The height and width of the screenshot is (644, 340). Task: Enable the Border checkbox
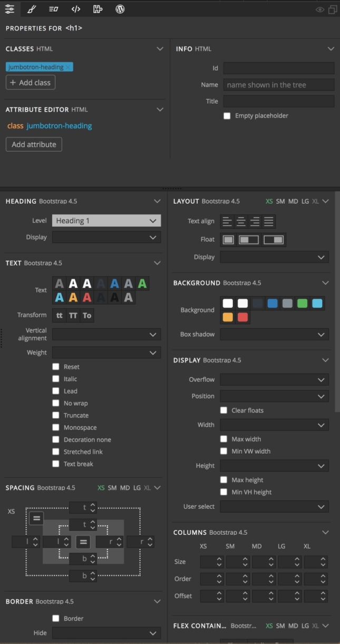(x=55, y=618)
